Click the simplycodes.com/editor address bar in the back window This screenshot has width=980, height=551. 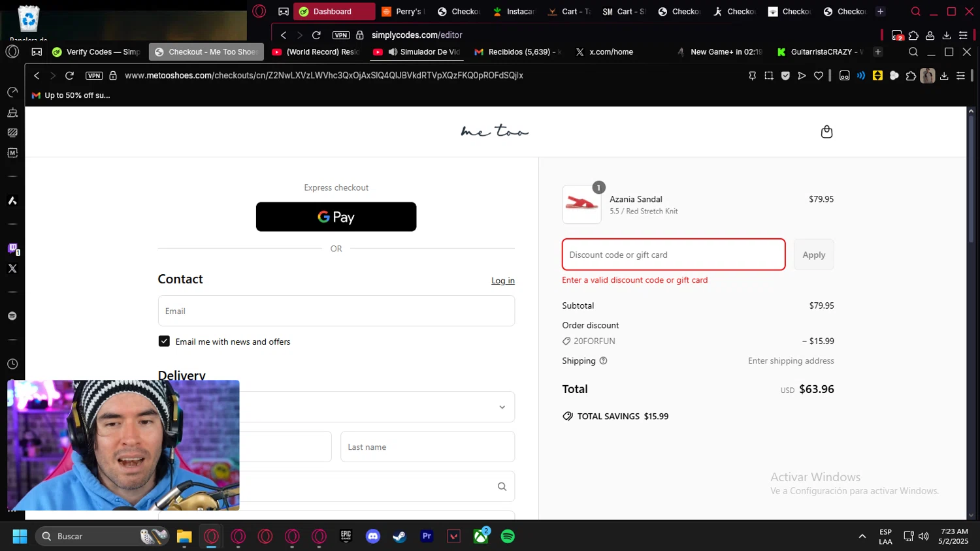[x=417, y=35]
